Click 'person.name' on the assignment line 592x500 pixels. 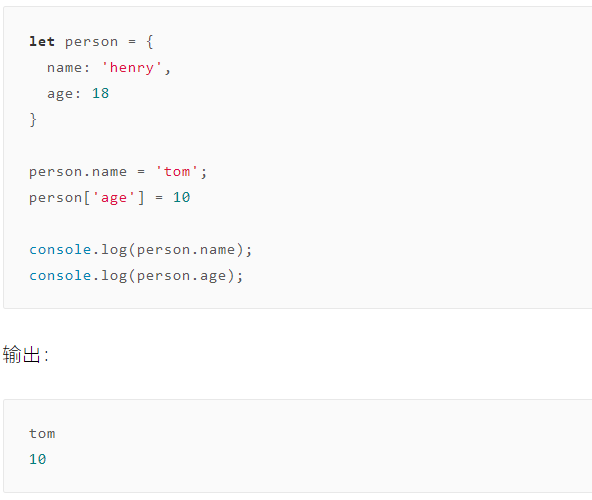pyautogui.click(x=78, y=172)
